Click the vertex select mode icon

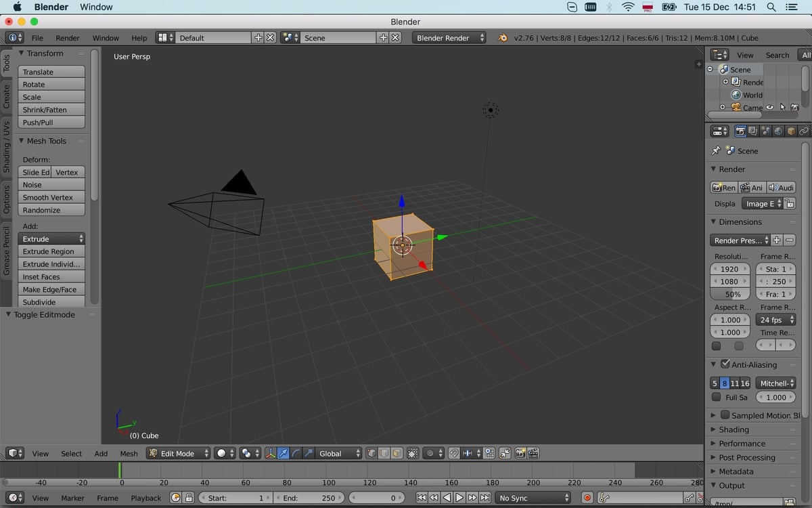pyautogui.click(x=371, y=453)
